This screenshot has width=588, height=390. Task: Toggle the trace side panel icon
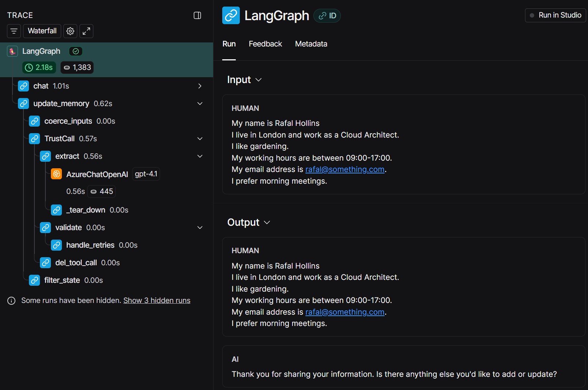coord(197,15)
